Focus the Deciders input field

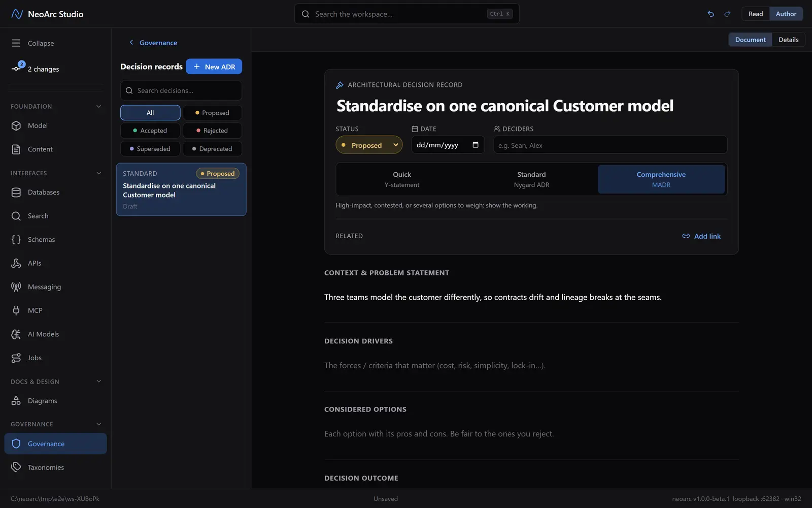(611, 145)
